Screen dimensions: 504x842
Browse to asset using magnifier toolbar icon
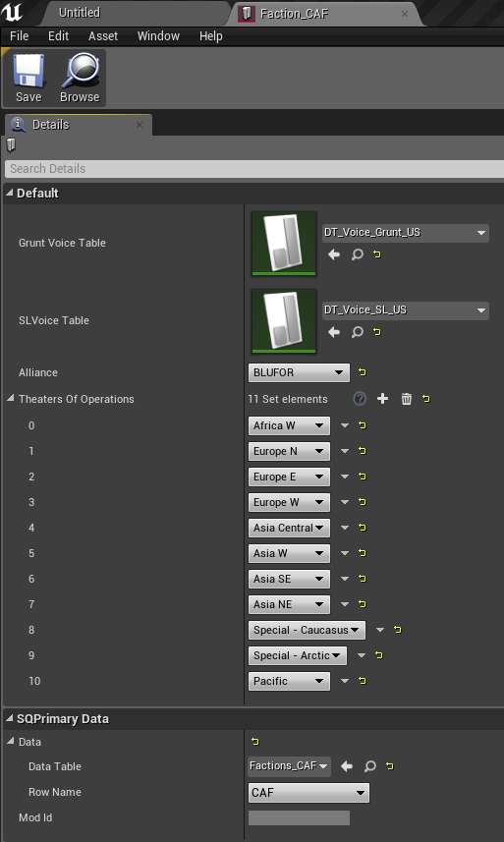point(80,79)
